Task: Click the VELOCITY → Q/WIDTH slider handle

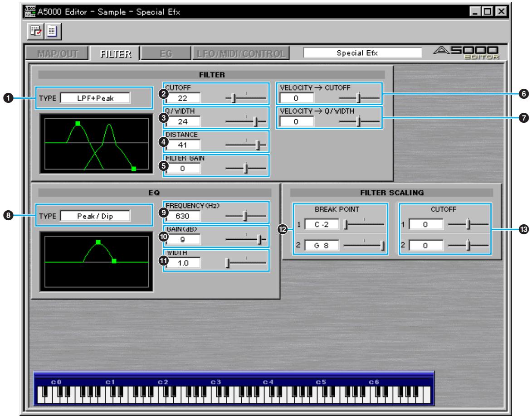Action: (x=358, y=122)
